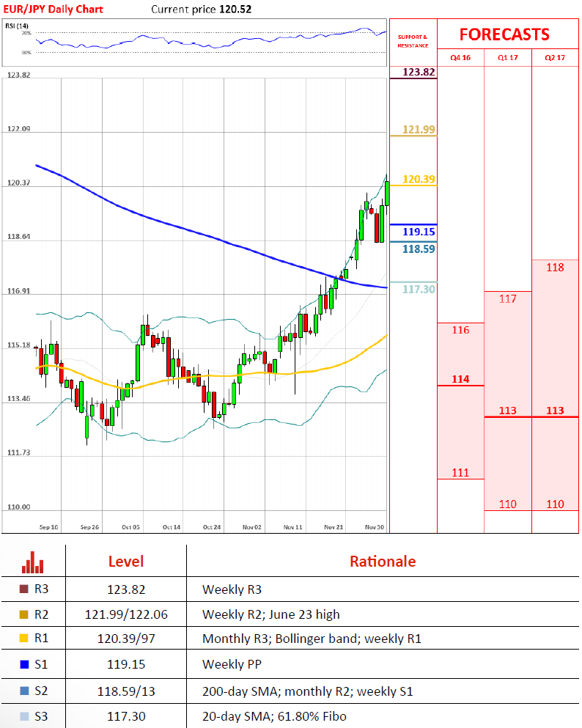
Task: Click the S3 level cell '117.30'
Action: (126, 717)
